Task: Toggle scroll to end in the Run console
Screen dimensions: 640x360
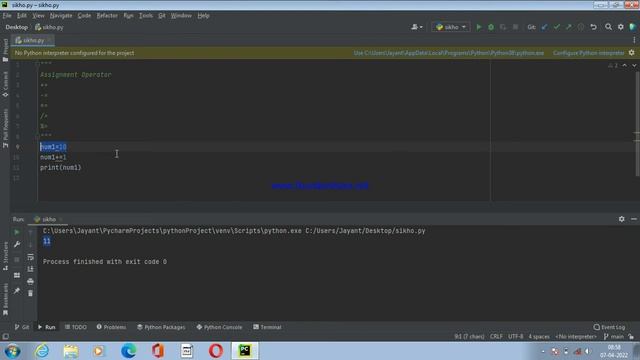Action: pos(30,269)
